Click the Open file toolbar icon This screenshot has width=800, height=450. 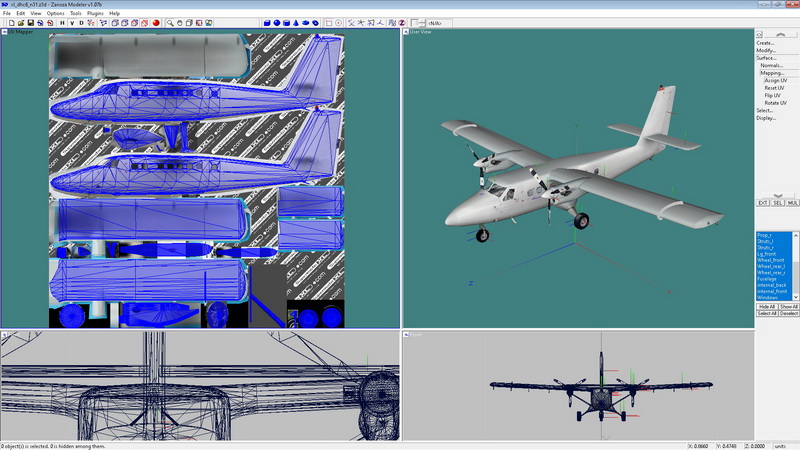19,22
